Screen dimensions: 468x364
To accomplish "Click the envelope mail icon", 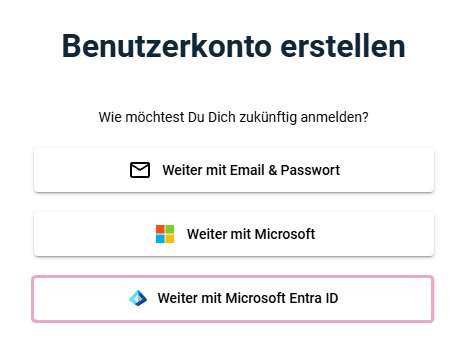I will (x=140, y=170).
